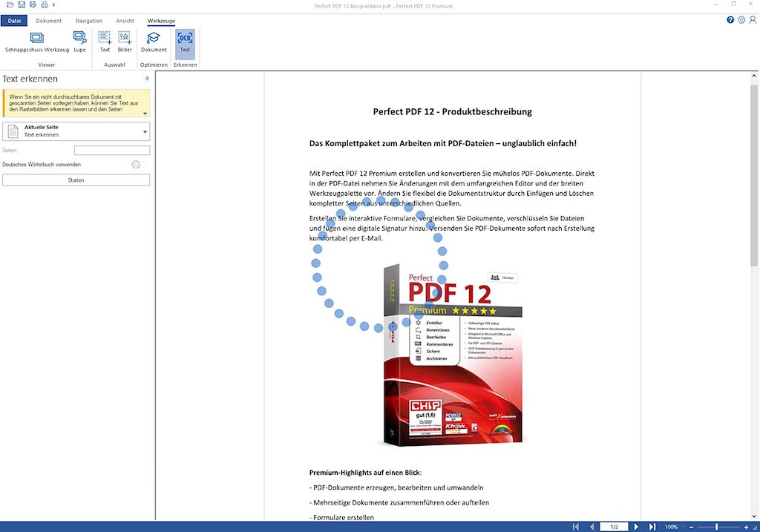The height and width of the screenshot is (532, 760).
Task: Jump to last page in status bar
Action: click(652, 527)
